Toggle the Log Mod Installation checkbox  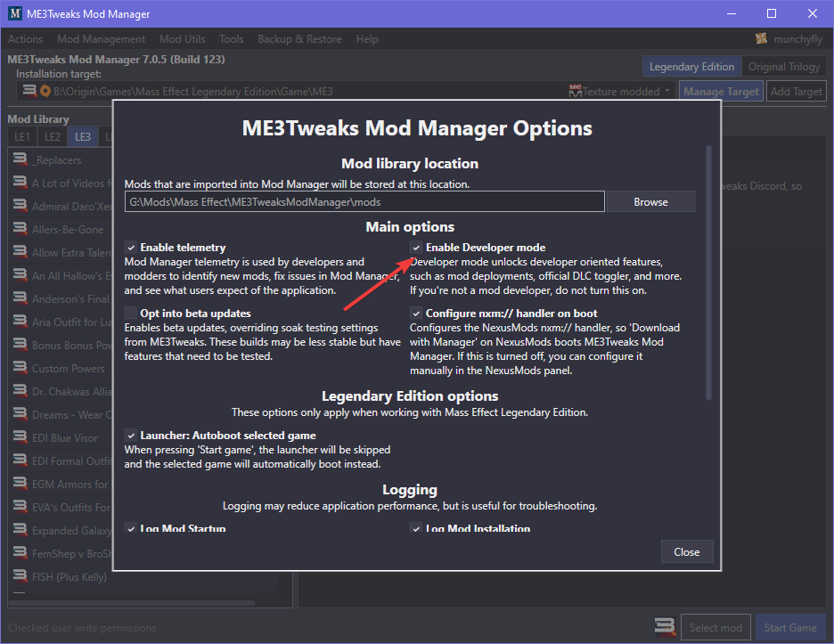coord(416,527)
